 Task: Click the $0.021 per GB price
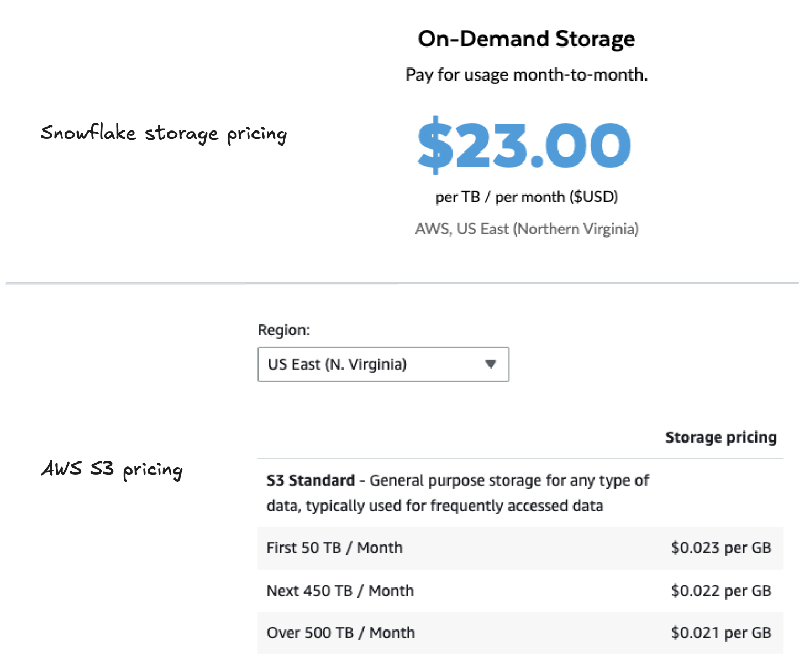click(721, 633)
